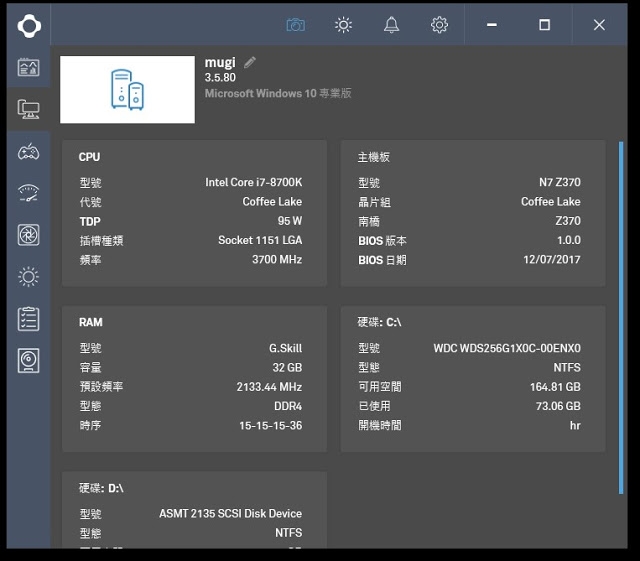Click D drive NTFS type value
This screenshot has height=561, width=640.
tap(289, 533)
